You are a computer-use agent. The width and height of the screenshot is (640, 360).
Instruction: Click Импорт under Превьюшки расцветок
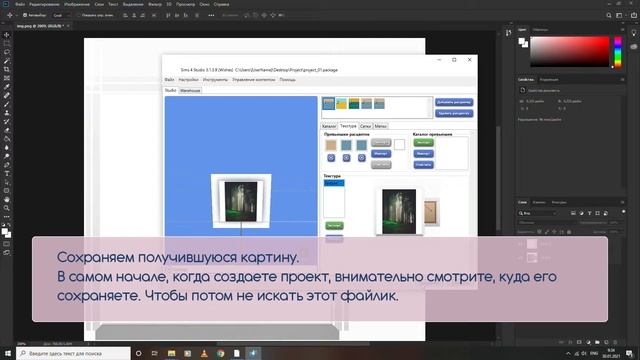pyautogui.click(x=381, y=153)
